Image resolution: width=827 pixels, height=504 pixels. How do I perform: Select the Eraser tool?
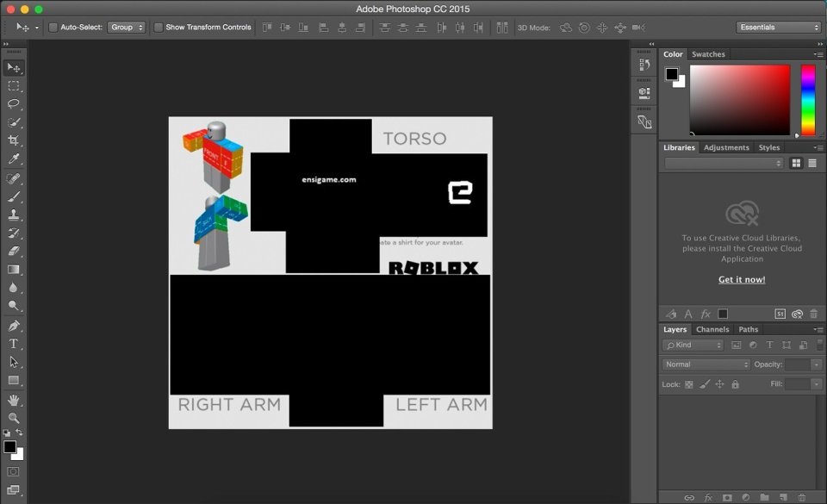(13, 251)
